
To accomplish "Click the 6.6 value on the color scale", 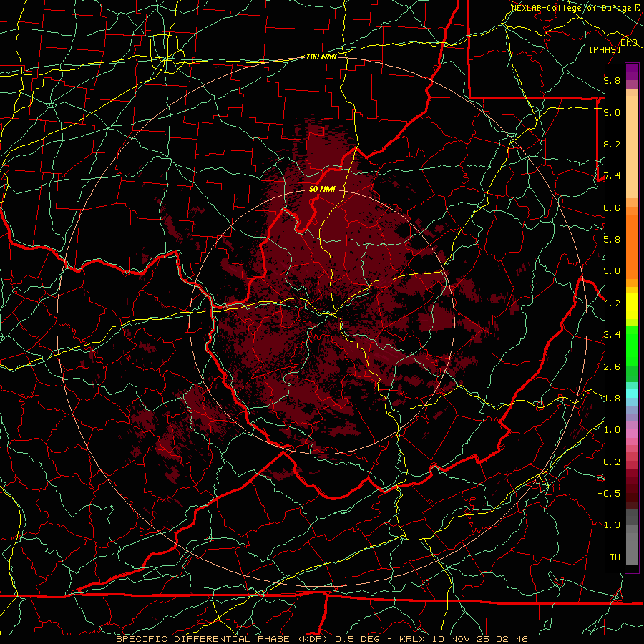I will click(x=612, y=208).
